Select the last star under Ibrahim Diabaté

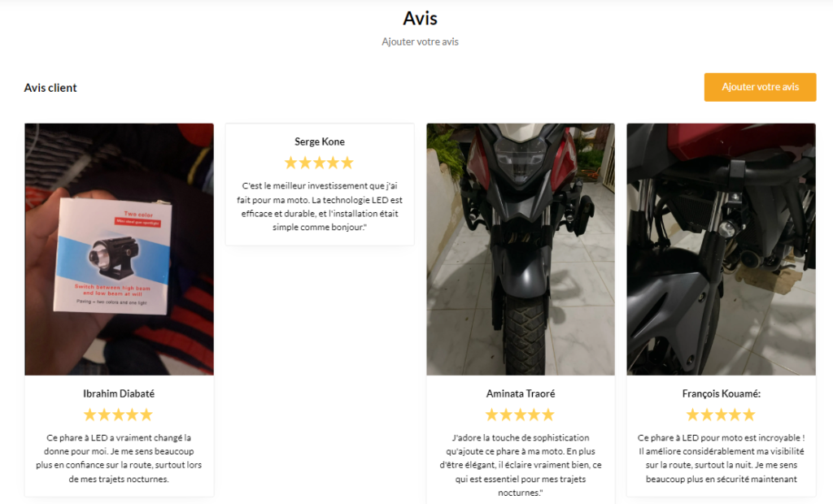(x=146, y=415)
